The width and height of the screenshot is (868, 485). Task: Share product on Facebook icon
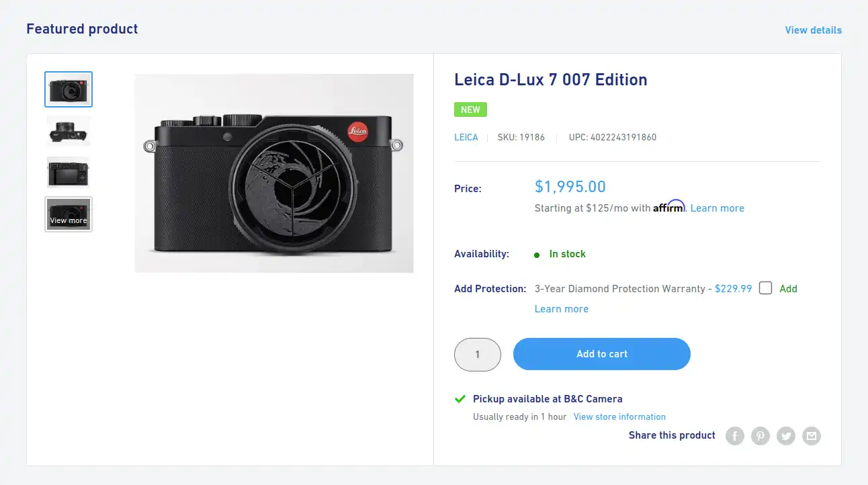pos(735,436)
